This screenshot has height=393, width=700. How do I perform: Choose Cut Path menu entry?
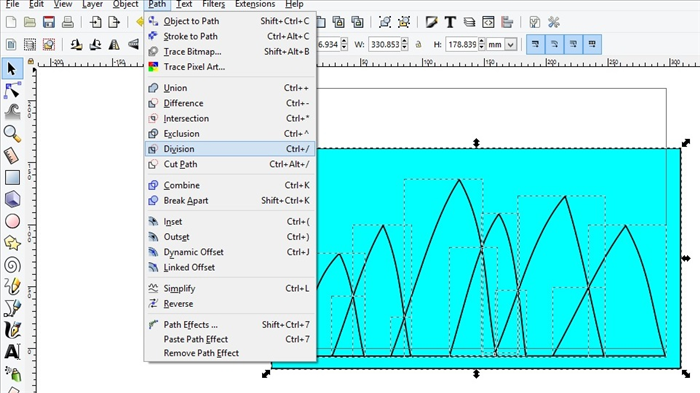click(x=230, y=164)
